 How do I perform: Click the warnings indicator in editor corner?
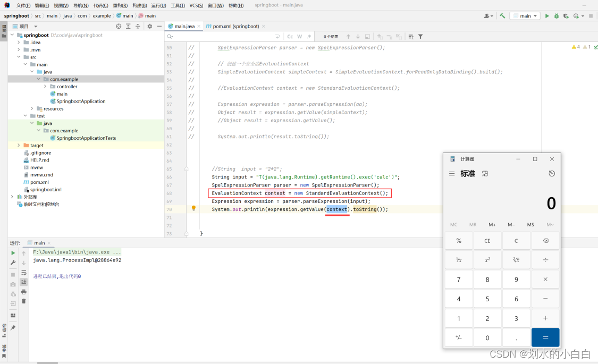(582, 47)
